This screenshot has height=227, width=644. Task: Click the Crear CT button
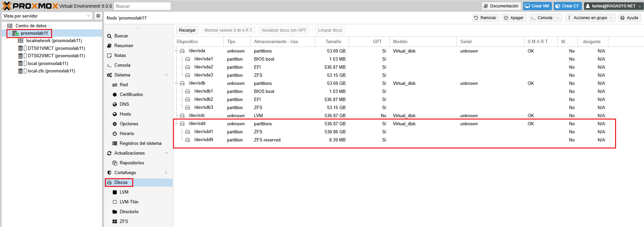[x=568, y=6]
